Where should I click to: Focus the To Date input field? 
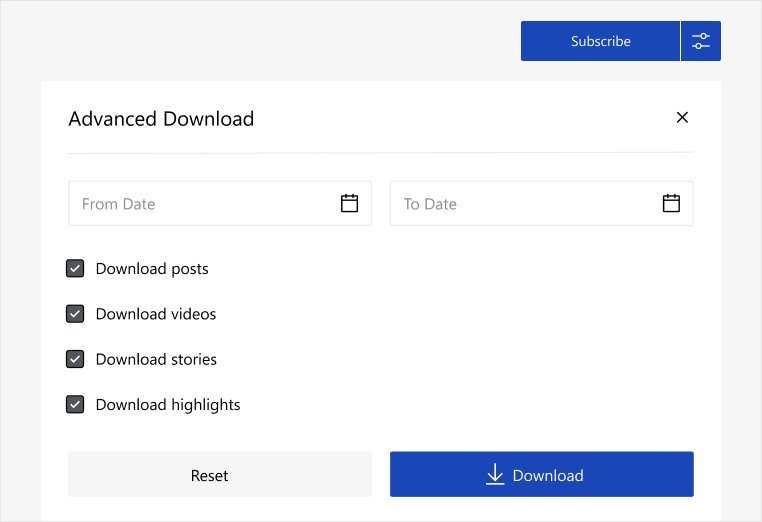(520, 204)
